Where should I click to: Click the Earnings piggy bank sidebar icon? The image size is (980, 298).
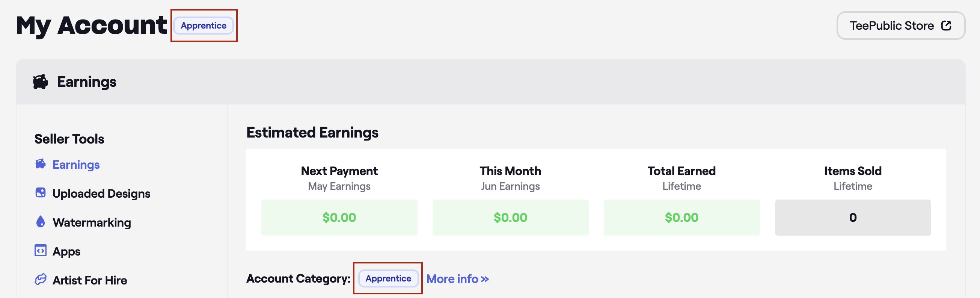40,164
